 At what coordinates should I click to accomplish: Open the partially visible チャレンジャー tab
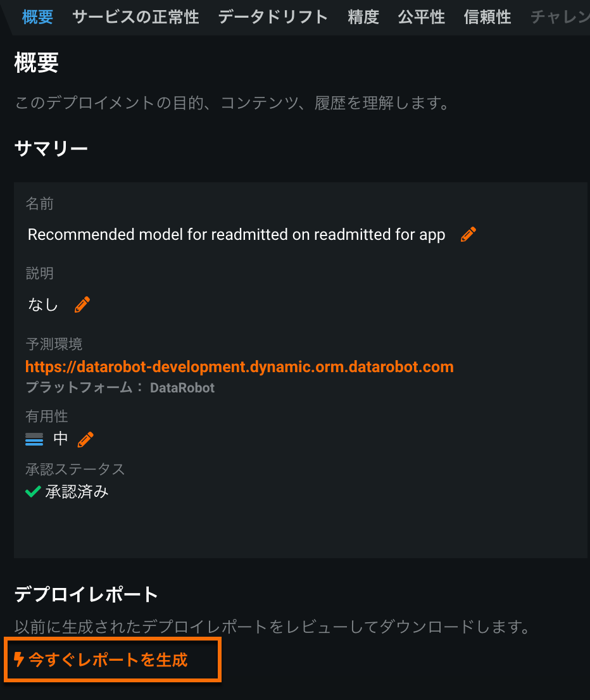click(560, 17)
